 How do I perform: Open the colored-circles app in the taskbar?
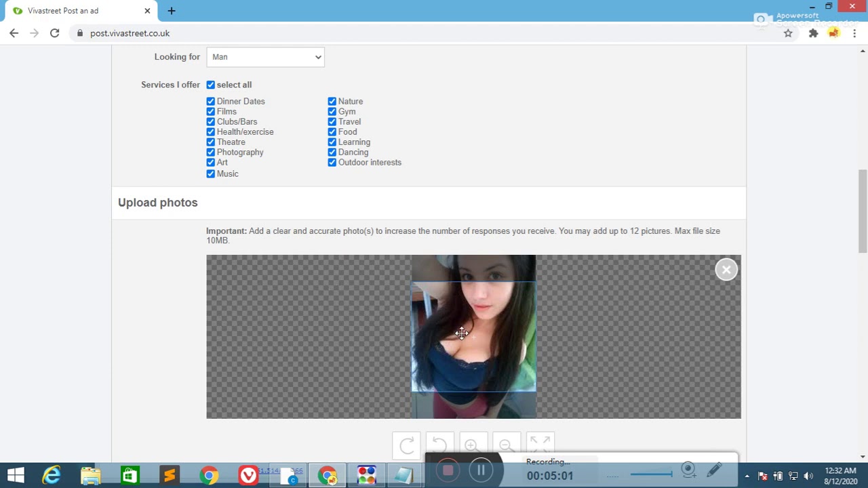point(367,476)
